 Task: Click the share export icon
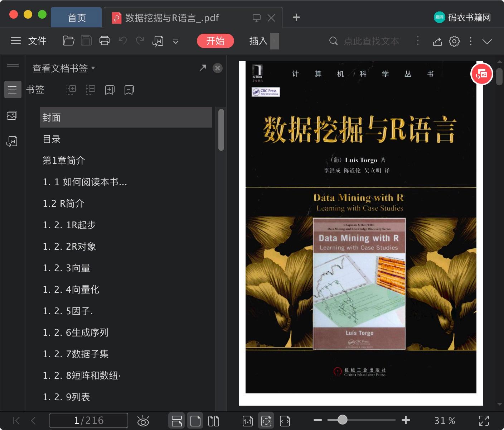point(437,42)
